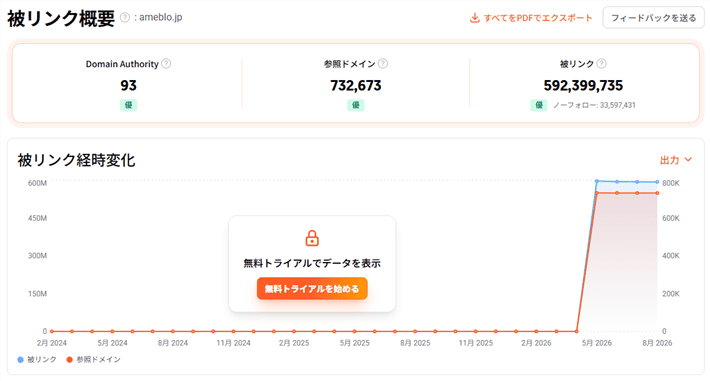The width and height of the screenshot is (710, 381).
Task: Click x-axis label 11月 2024
Action: click(233, 343)
